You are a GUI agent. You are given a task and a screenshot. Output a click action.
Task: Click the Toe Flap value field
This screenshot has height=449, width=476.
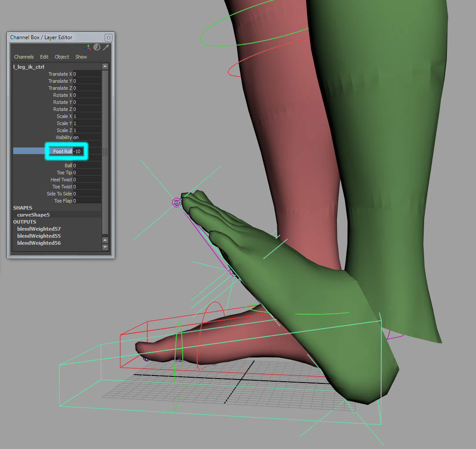tap(87, 201)
